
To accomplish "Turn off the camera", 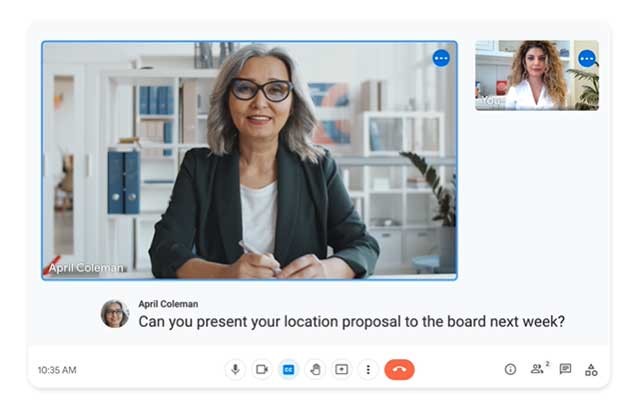I will point(262,369).
